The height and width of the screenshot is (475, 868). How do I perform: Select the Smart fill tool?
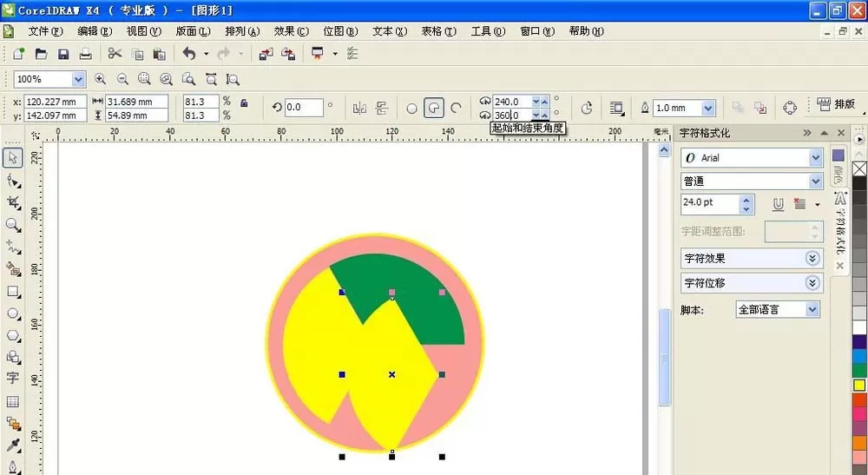[13, 269]
